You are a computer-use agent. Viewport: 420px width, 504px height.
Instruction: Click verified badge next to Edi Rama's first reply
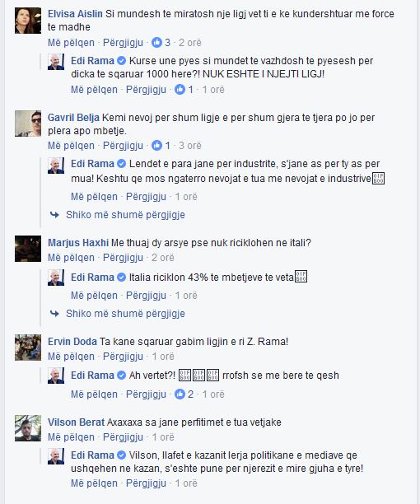pos(121,60)
